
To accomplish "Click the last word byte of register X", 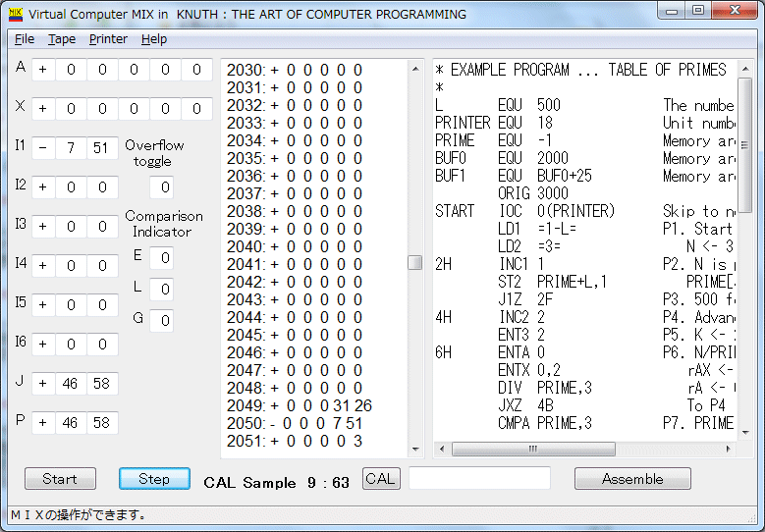I will 196,109.
